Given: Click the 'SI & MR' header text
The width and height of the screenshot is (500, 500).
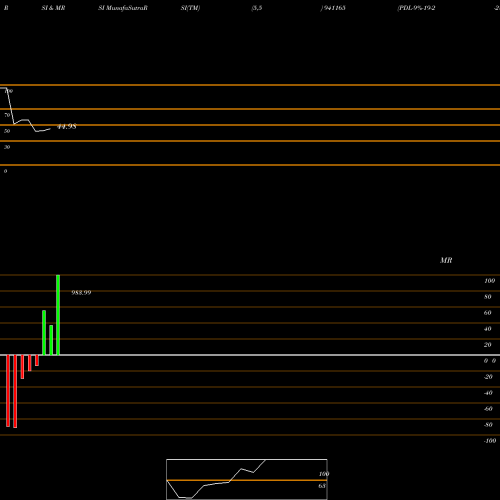Looking at the screenshot, I should click(x=53, y=8).
